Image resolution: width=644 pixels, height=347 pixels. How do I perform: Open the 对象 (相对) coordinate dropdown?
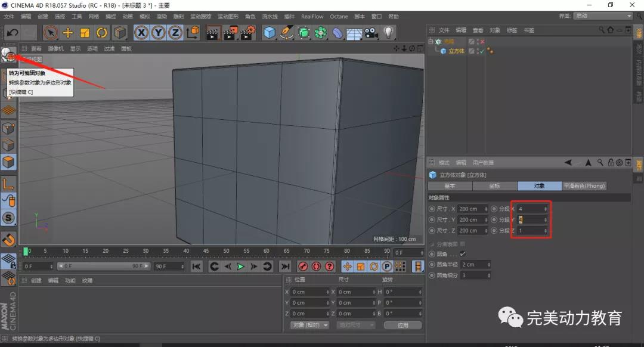tap(310, 325)
